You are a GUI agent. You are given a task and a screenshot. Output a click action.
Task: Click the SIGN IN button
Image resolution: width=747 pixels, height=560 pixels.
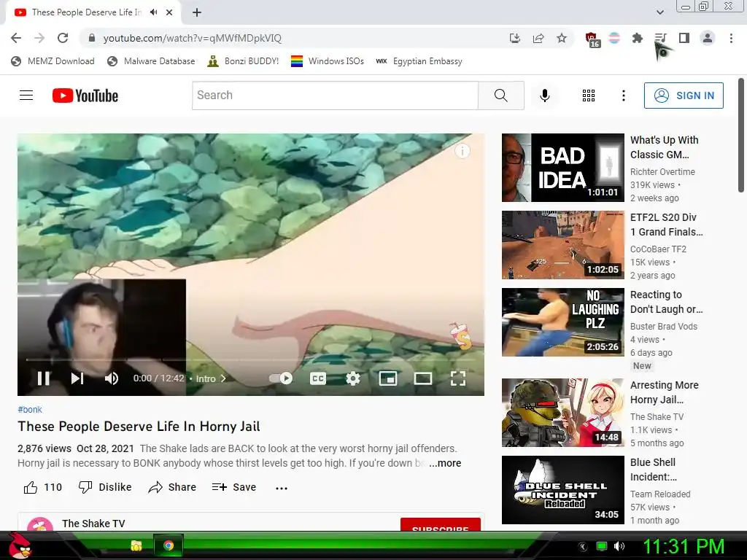click(684, 96)
